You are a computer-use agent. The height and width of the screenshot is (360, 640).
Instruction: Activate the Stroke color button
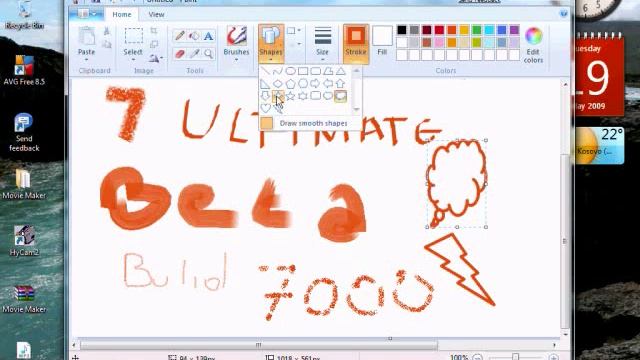[356, 43]
